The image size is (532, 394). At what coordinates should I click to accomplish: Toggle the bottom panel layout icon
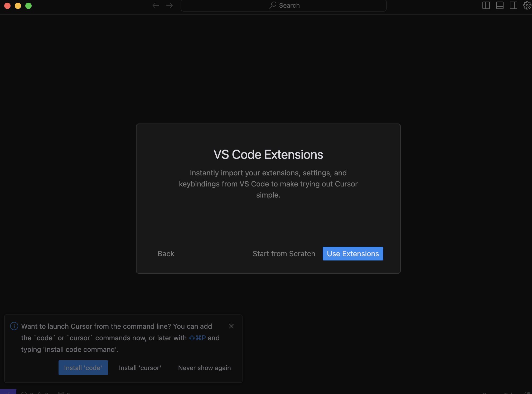coord(500,6)
